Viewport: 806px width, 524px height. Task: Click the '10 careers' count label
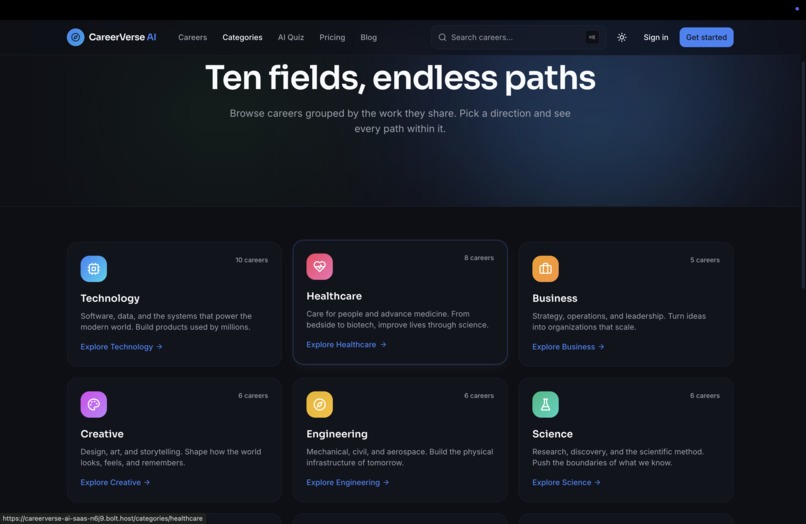251,260
